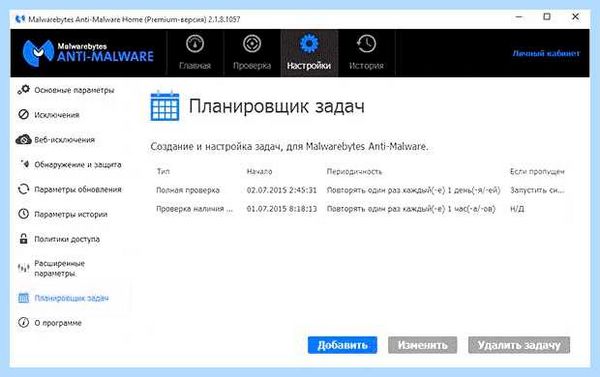Screen dimensions: 600x377
Task: Click the start time 02.07.2015 2:45:31
Action: (x=282, y=190)
